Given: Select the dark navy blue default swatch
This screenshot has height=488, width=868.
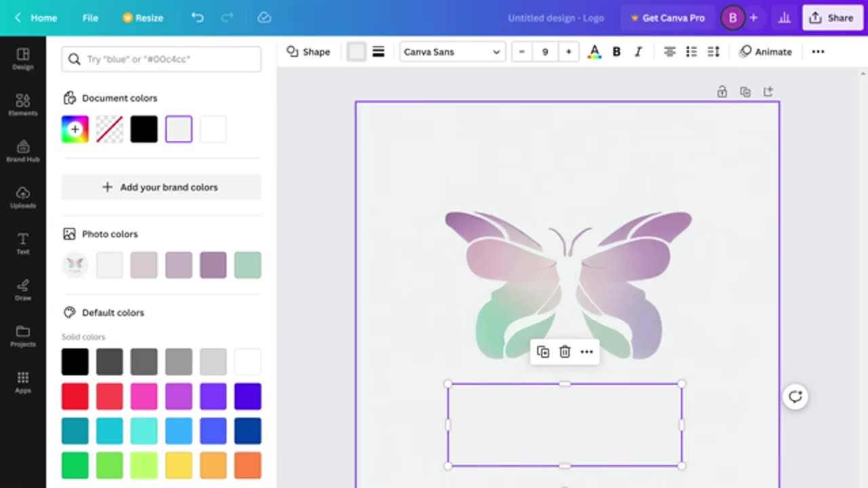Looking at the screenshot, I should [x=248, y=431].
